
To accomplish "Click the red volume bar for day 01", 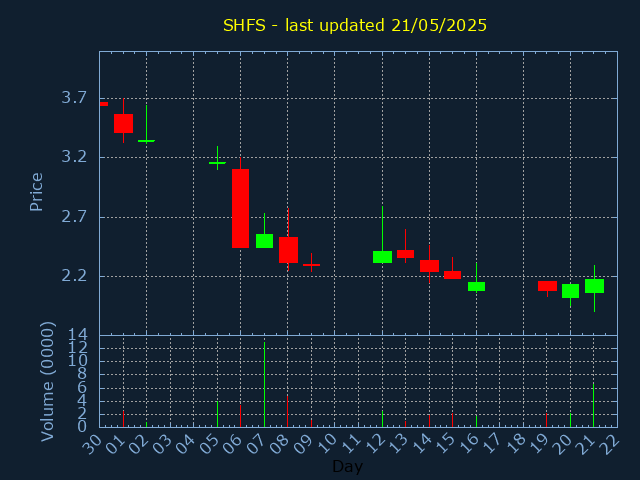I will 123,419.
